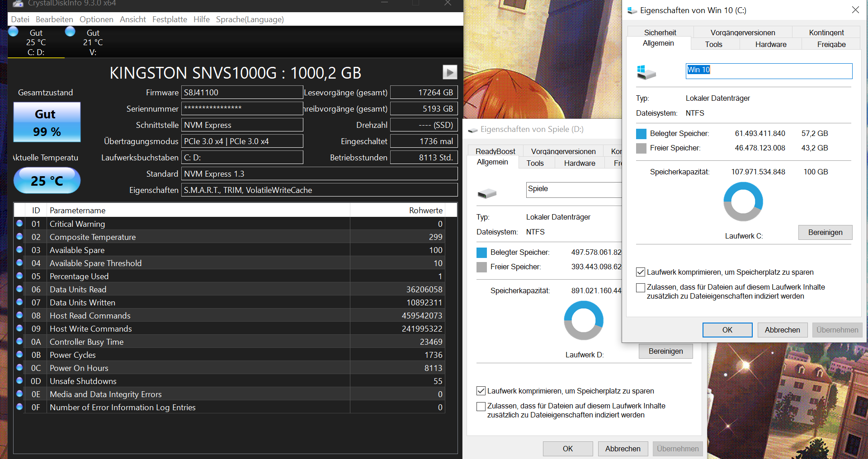
Task: Click the next disk arrow button
Action: (x=449, y=72)
